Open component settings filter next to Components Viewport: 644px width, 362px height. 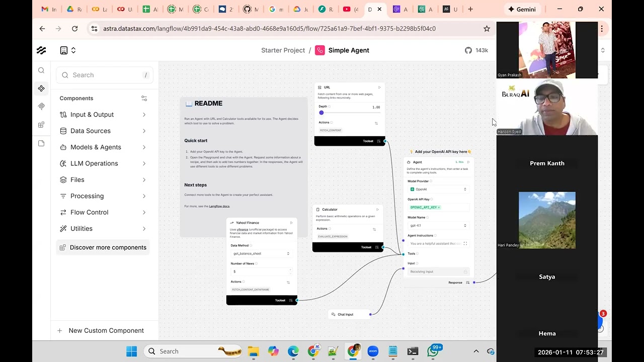point(144,98)
